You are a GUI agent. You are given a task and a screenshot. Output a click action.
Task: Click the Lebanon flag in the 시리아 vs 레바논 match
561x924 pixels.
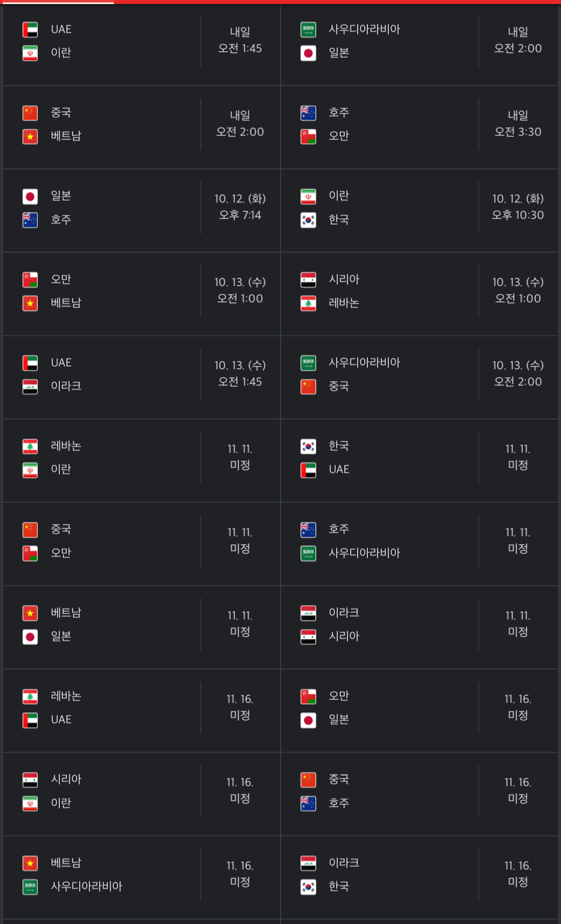(x=308, y=303)
